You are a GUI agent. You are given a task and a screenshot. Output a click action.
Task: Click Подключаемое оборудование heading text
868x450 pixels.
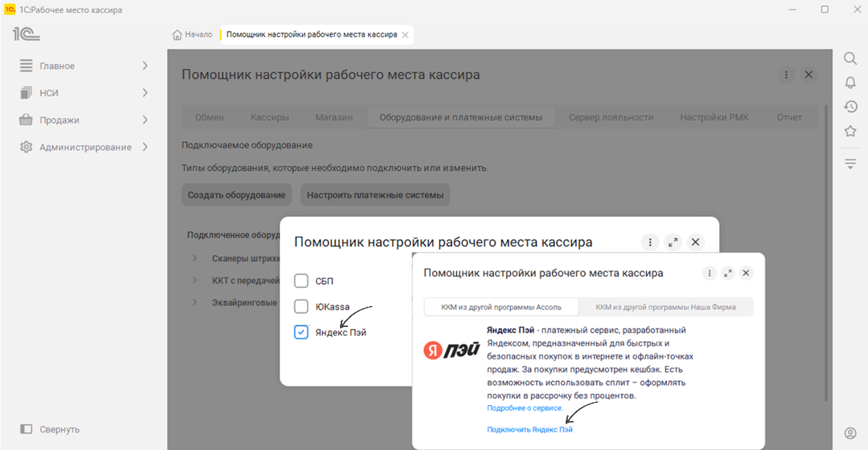[x=247, y=145]
